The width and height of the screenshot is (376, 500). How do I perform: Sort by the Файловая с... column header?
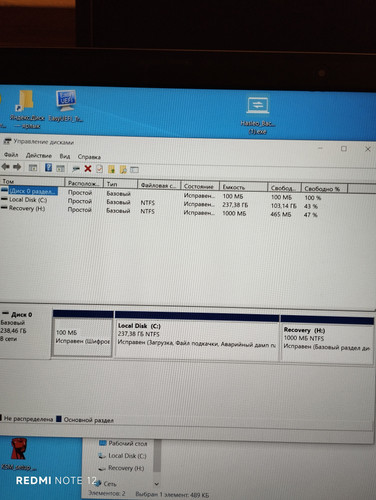159,185
